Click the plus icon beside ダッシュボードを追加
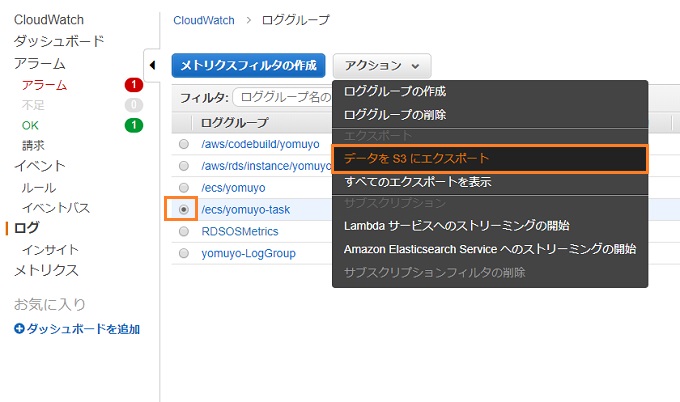Screen dimensions: 680x402 [19, 329]
